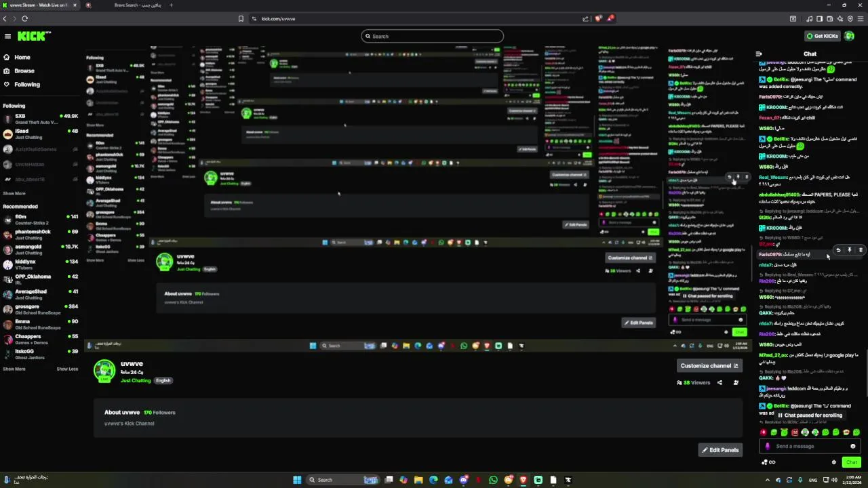Open fl0m recommended channel

41,219
